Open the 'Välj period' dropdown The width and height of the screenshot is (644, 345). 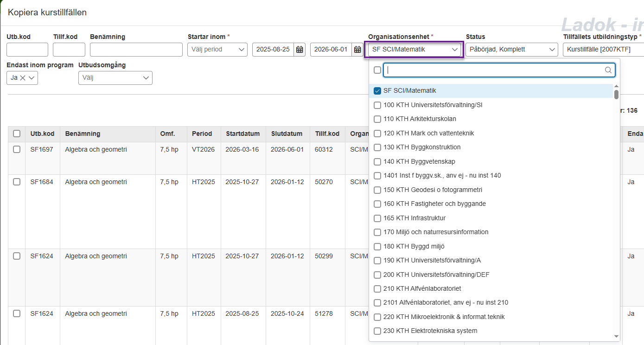217,49
